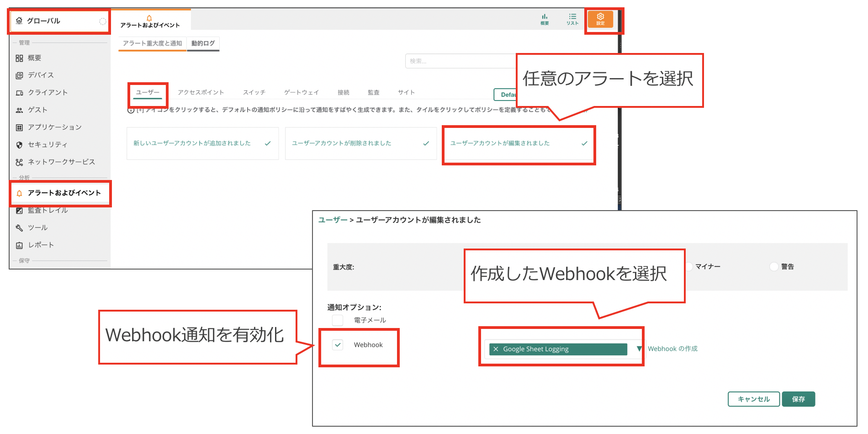
Task: Open the 概要 overview icon in sidebar
Action: [x=19, y=58]
